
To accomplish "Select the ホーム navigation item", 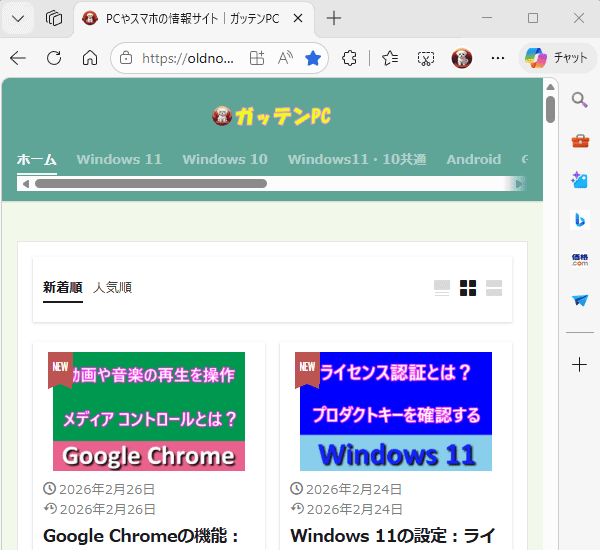I will (37, 159).
